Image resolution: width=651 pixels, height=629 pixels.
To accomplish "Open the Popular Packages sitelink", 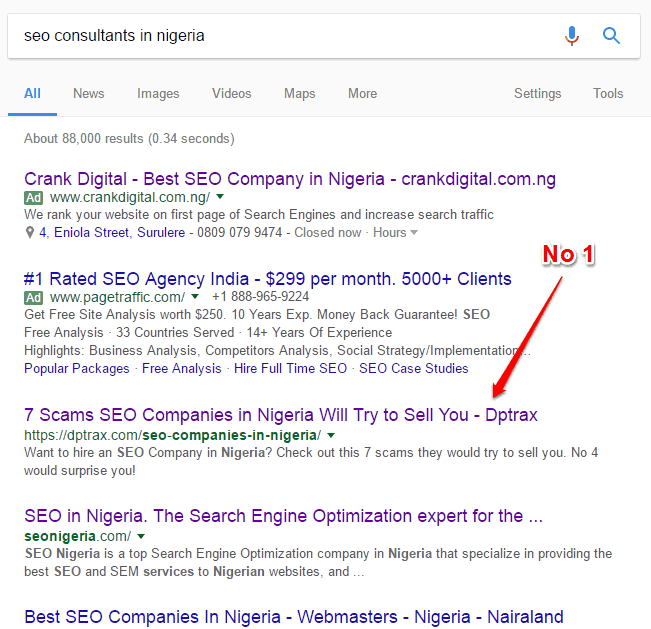I will coord(77,369).
